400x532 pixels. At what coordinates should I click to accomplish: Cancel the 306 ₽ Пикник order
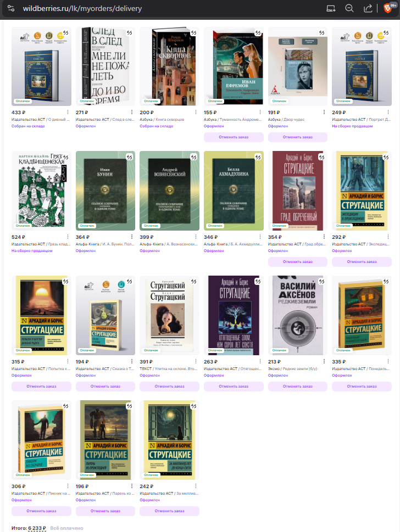coord(41,511)
